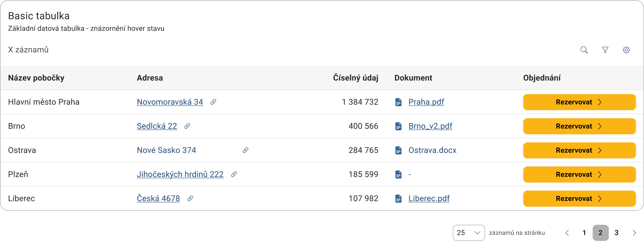The height and width of the screenshot is (247, 644).
Task: Sort by Číselný údaj column header
Action: point(355,78)
